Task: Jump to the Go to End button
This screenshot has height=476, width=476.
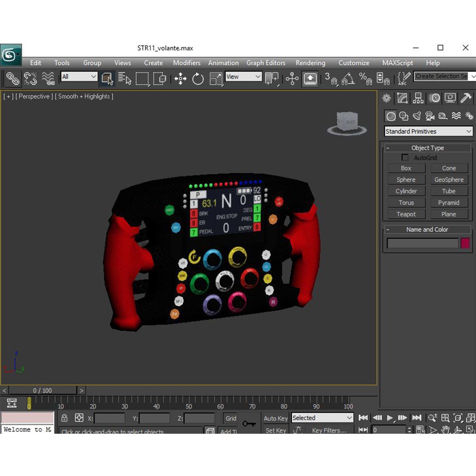Action: pyautogui.click(x=417, y=418)
